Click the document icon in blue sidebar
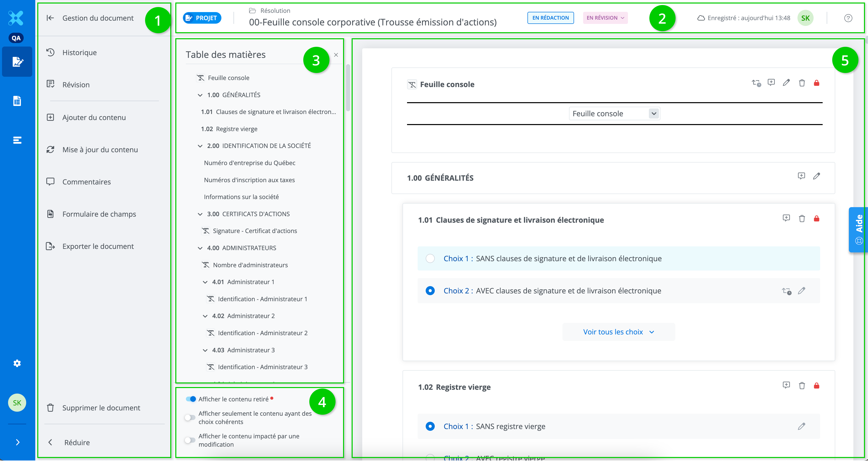The width and height of the screenshot is (868, 461). point(17,101)
